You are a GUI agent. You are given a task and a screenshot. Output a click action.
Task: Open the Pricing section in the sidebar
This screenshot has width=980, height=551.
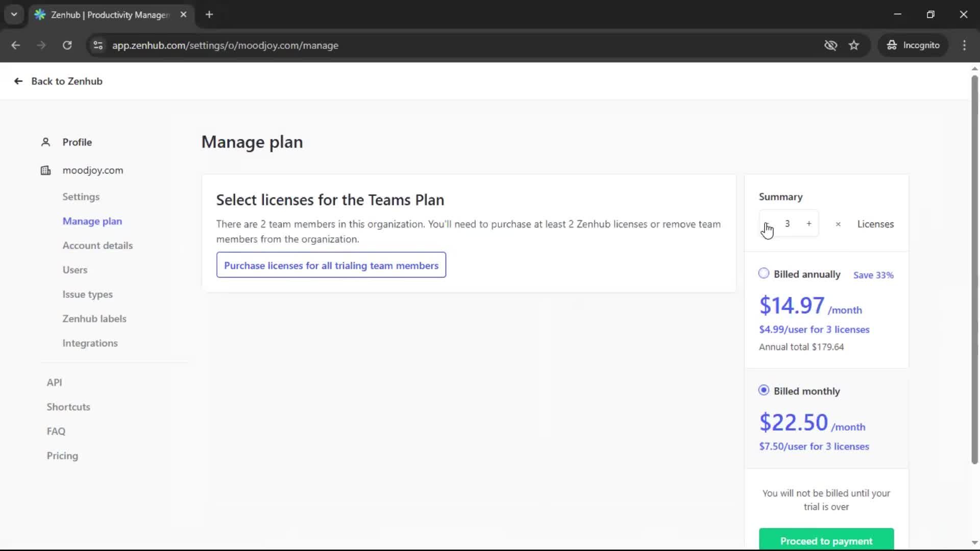click(62, 456)
